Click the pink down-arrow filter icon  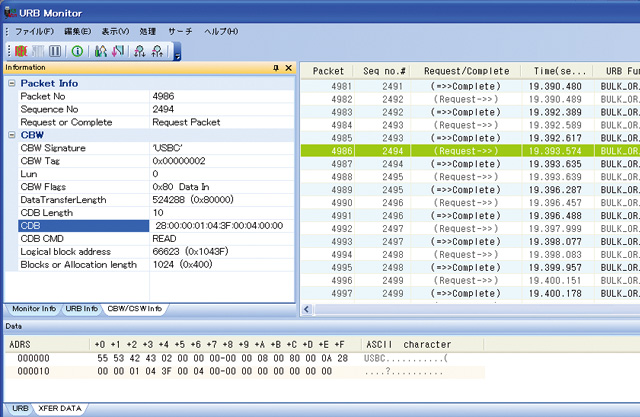point(118,51)
